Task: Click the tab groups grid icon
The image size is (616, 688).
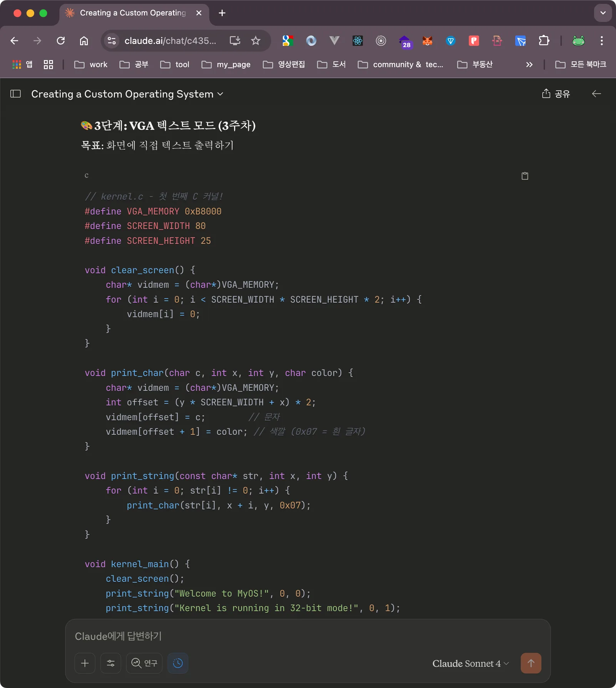Action: point(48,64)
